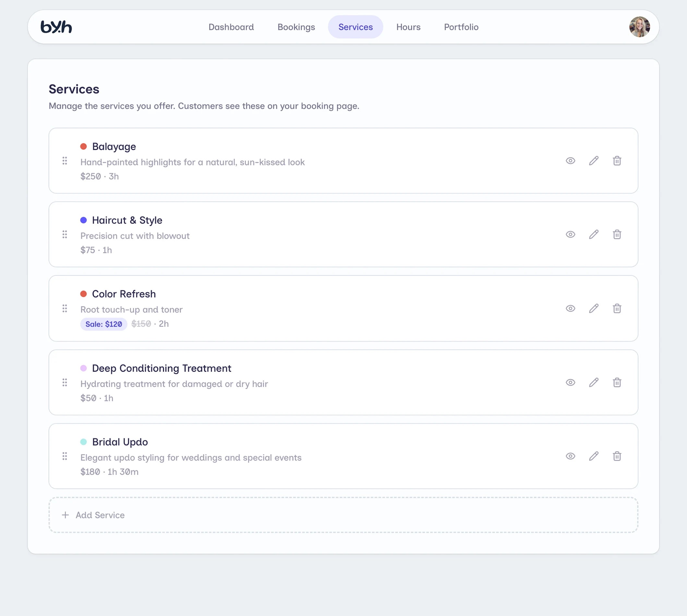Screen dimensions: 687x616
Task: Open the Dashboard tab
Action: [x=231, y=27]
